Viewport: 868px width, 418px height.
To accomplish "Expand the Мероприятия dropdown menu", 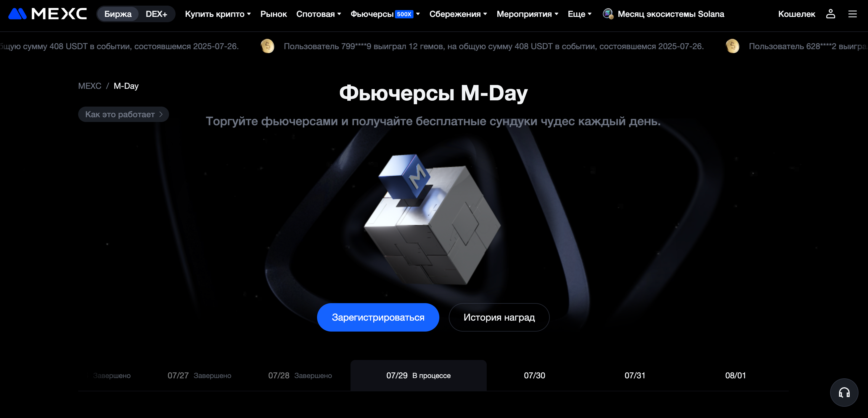I will click(x=528, y=14).
